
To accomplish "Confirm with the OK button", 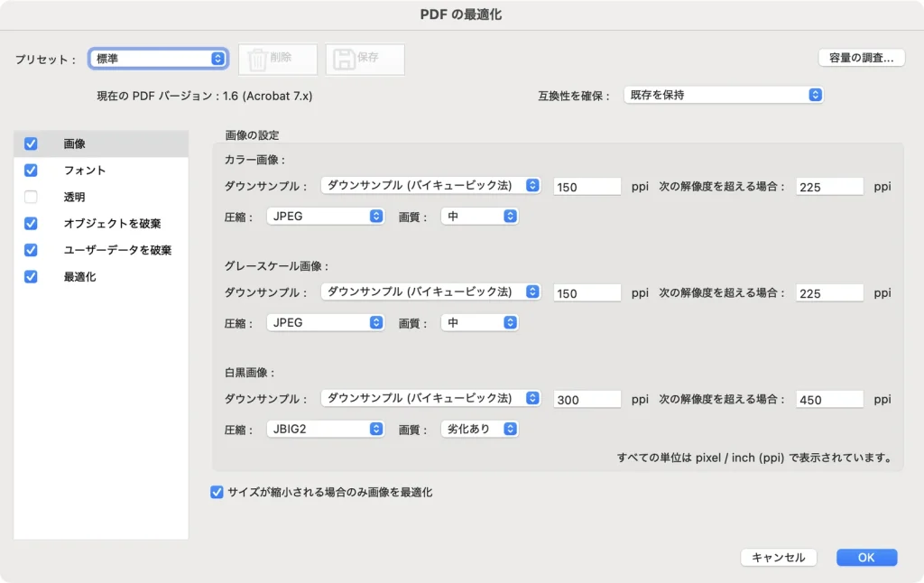I will click(867, 558).
